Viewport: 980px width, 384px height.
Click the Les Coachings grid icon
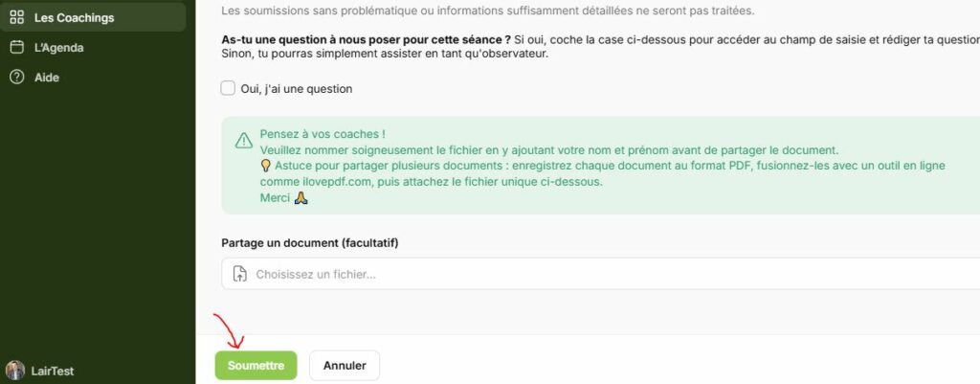(x=16, y=17)
